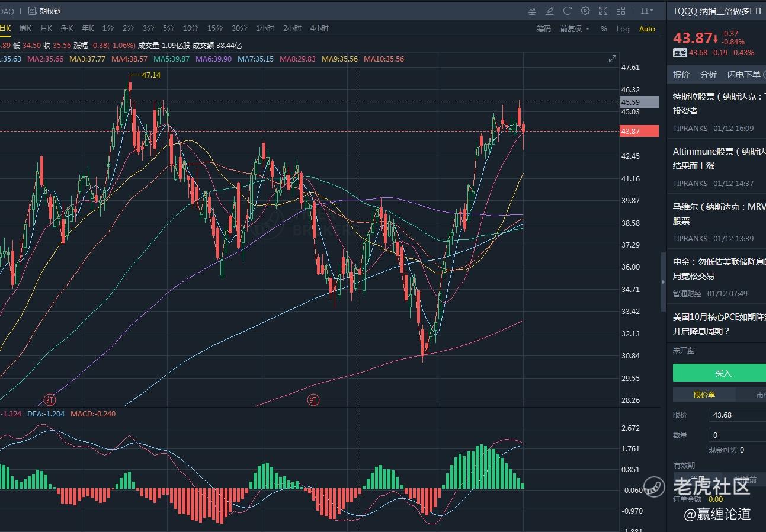Toggle percentage % axis mode

pyautogui.click(x=604, y=28)
